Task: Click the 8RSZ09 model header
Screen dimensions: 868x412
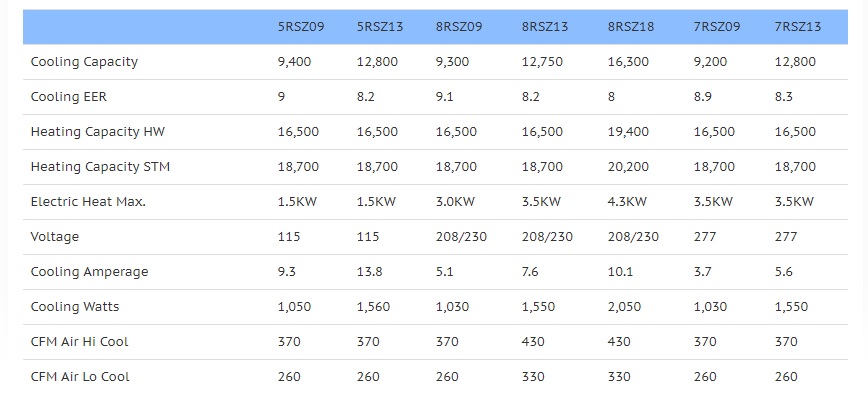Action: click(x=459, y=27)
